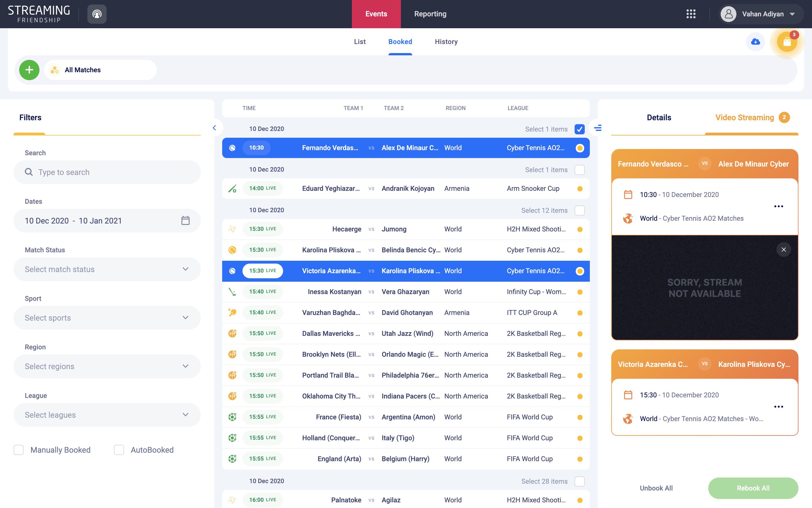
Task: Click the three dots on 10:30 match card
Action: (778, 206)
